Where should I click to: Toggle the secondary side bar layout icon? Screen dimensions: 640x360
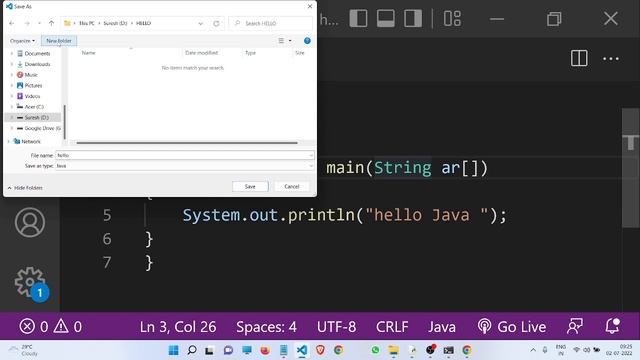(x=413, y=19)
